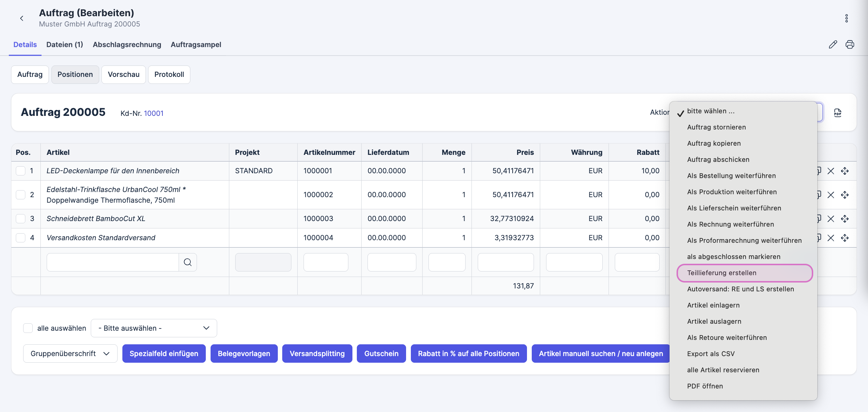Delete position 1 with X icon

coord(831,171)
